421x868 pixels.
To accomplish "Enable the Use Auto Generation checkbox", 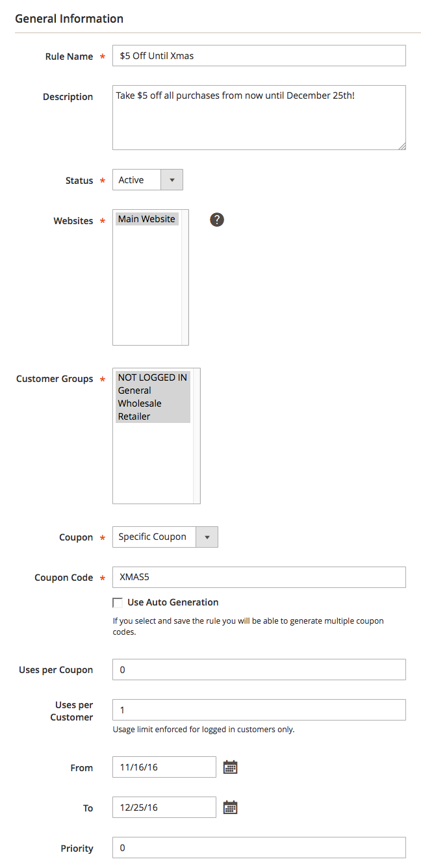I will (118, 602).
